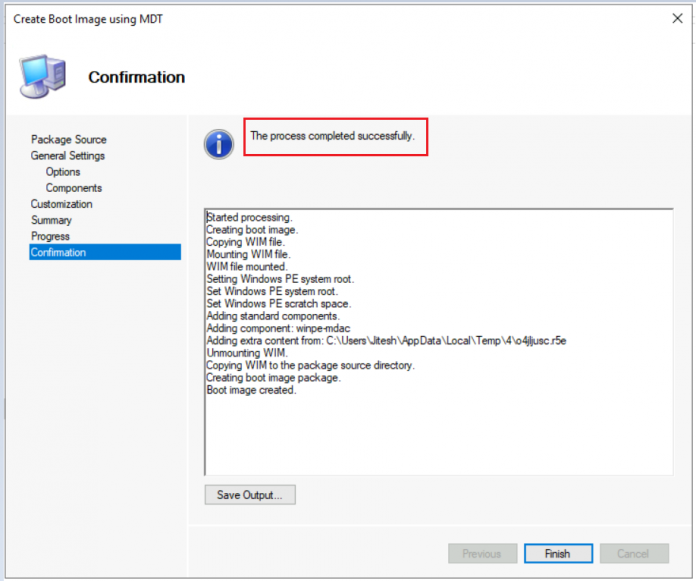Click the highlighted Confirmation step in the sidebar
Viewport: 696px width, 581px height.
click(59, 252)
